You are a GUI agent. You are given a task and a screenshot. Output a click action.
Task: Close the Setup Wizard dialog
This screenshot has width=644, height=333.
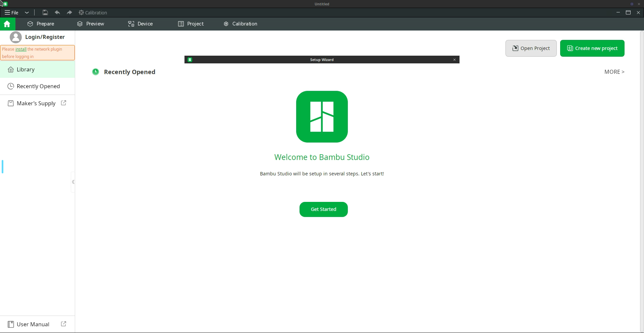[x=454, y=60]
